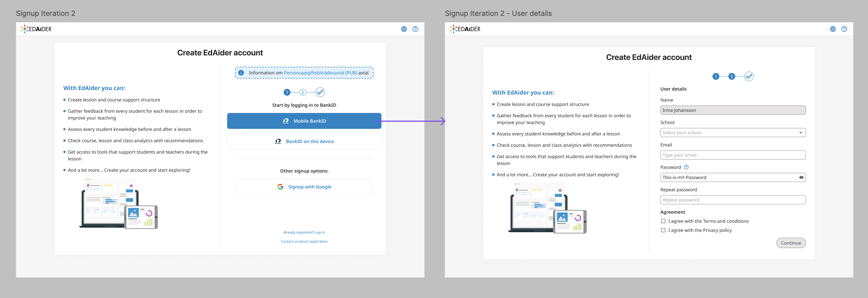Image resolution: width=868 pixels, height=298 pixels.
Task: Click Repeat password field
Action: tap(733, 200)
